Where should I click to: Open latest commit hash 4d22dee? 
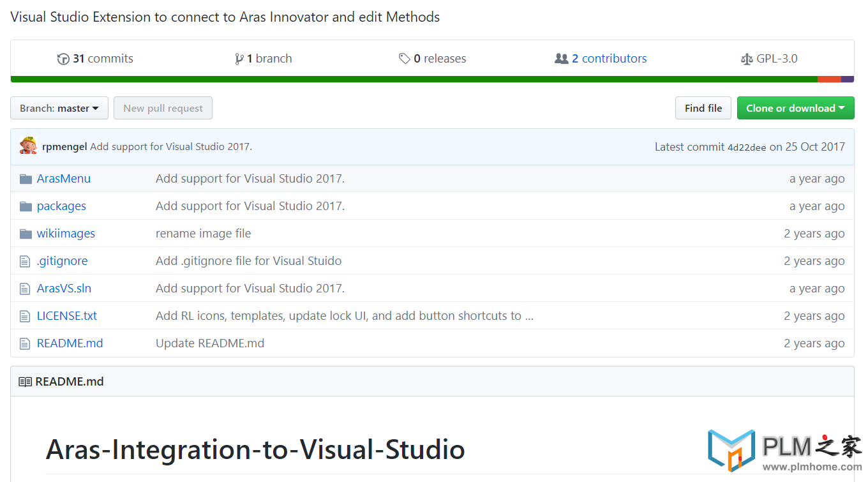(x=747, y=147)
